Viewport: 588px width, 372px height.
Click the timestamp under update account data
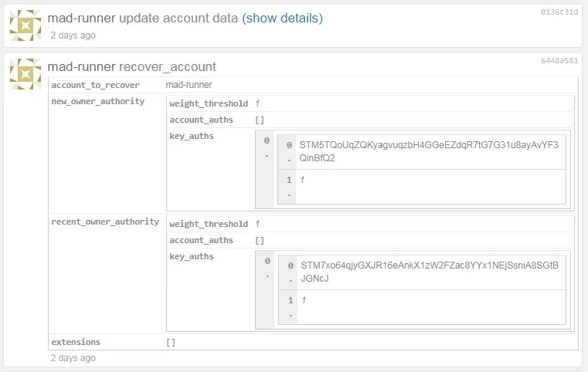pyautogui.click(x=73, y=36)
